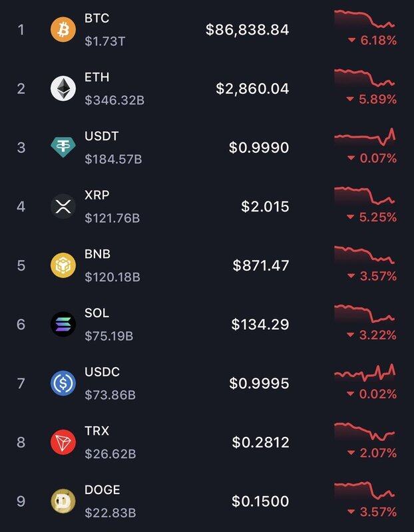Tap the ETH price $2,860.04

tap(252, 88)
